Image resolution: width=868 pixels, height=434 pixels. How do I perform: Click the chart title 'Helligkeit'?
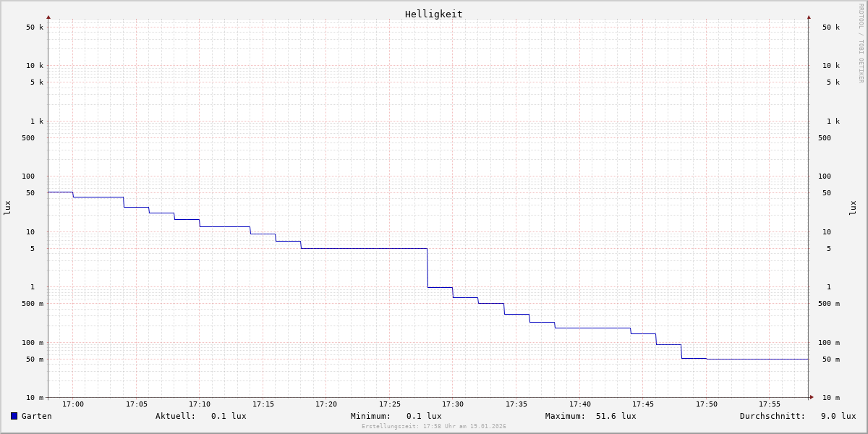434,14
